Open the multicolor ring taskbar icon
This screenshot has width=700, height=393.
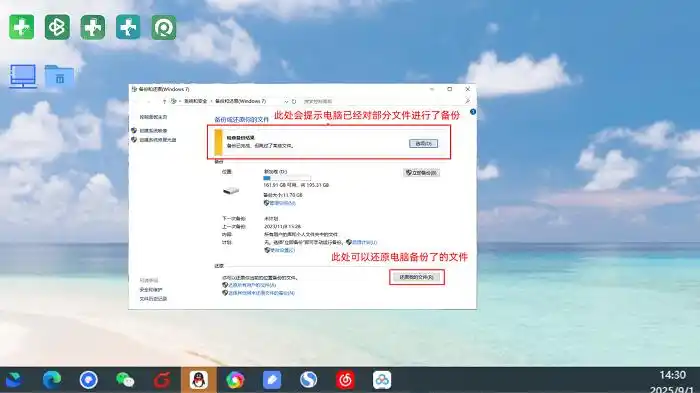point(235,380)
